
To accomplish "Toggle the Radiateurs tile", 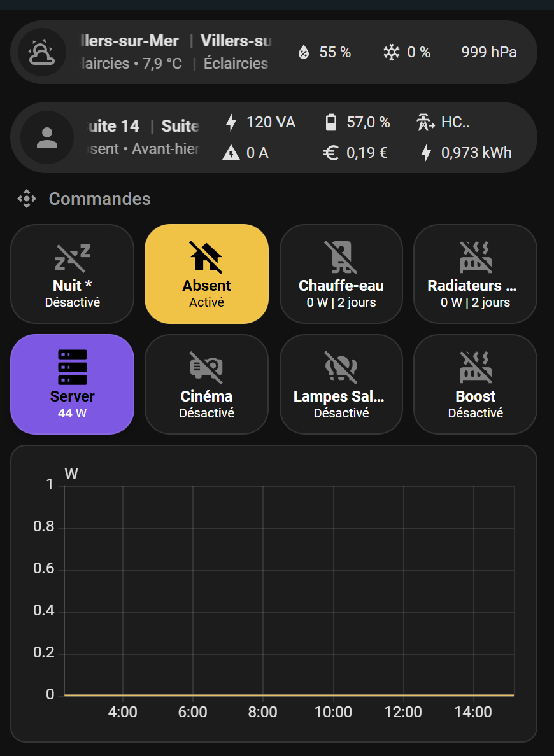I will (475, 274).
